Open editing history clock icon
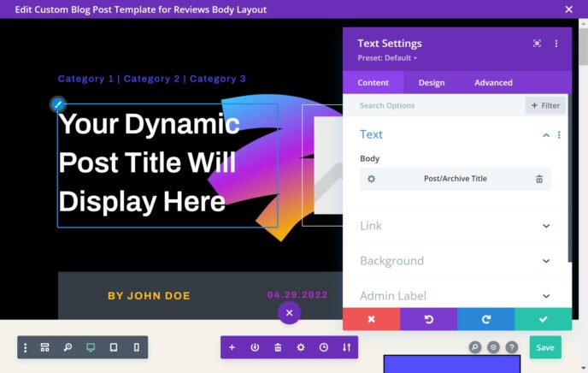The height and width of the screenshot is (373, 588). [324, 347]
